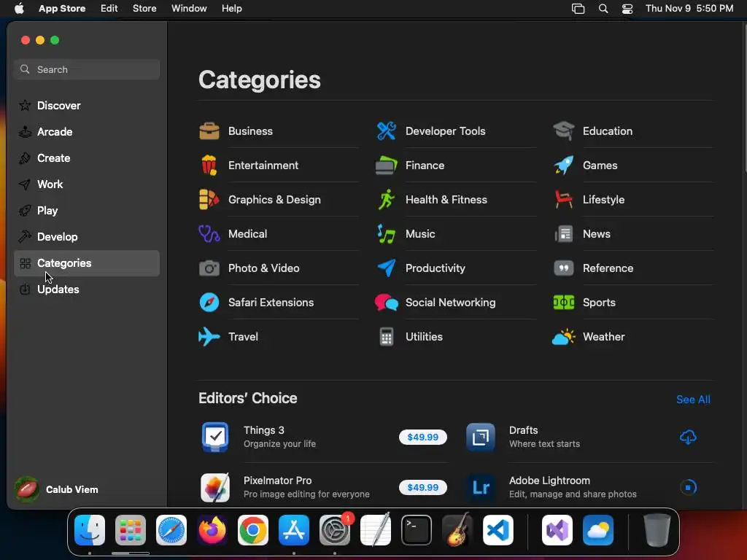Open Spotlight search in the menu bar
This screenshot has width=747, height=560.
click(603, 9)
